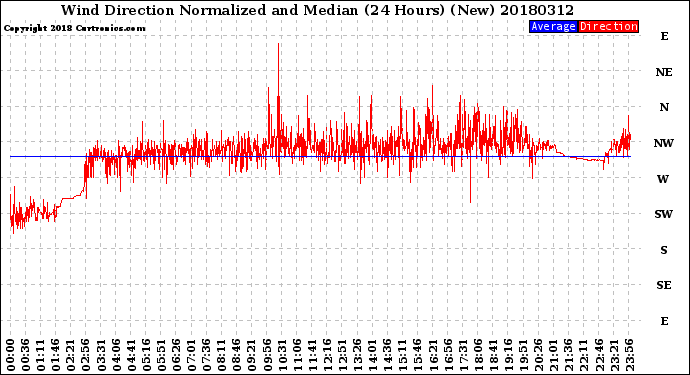The width and height of the screenshot is (690, 375).
Task: Click the 10:31 time axis label
Action: click(x=282, y=355)
